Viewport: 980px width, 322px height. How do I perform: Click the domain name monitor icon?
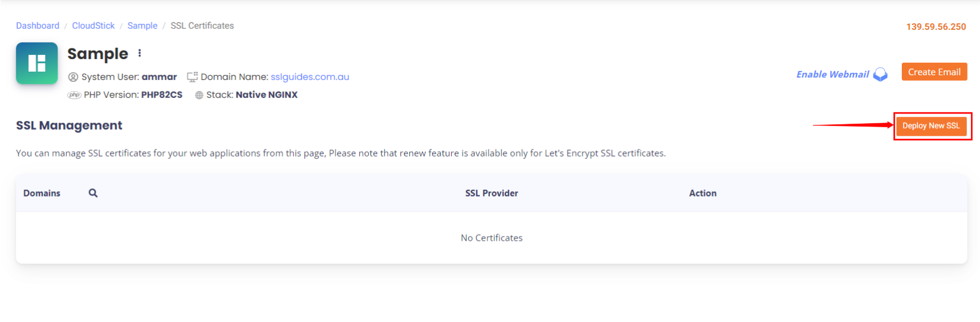(192, 77)
